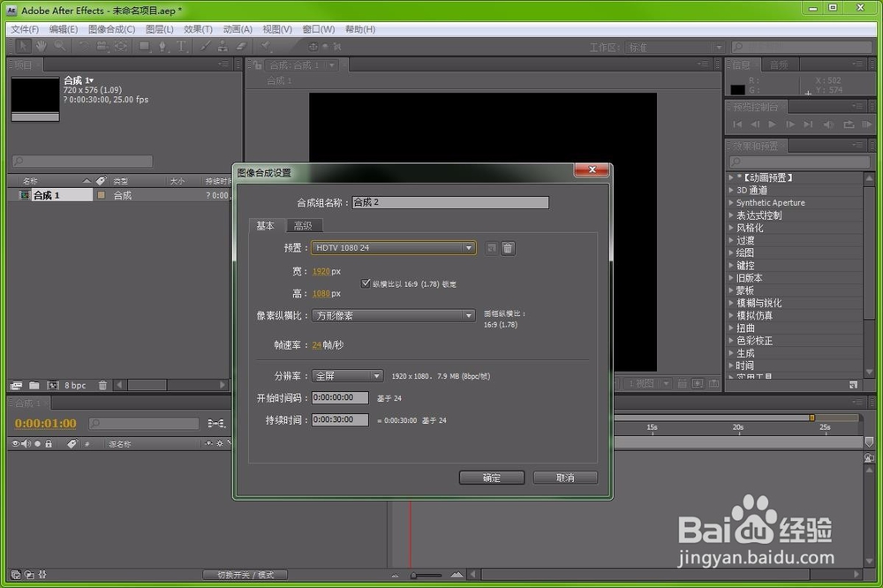This screenshot has height=588, width=883.
Task: Toggle the loop option in preview controls
Action: [848, 124]
